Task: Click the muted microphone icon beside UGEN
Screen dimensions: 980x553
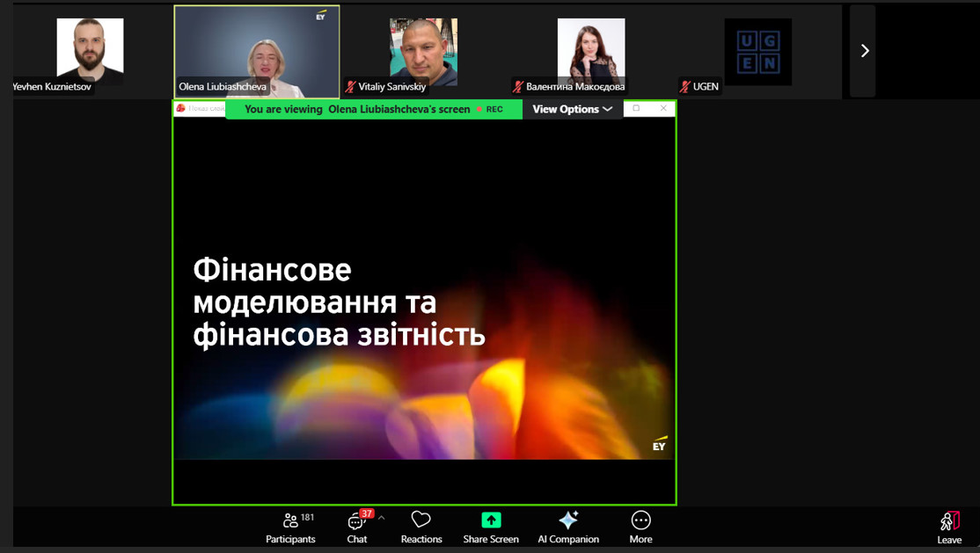Action: point(684,87)
